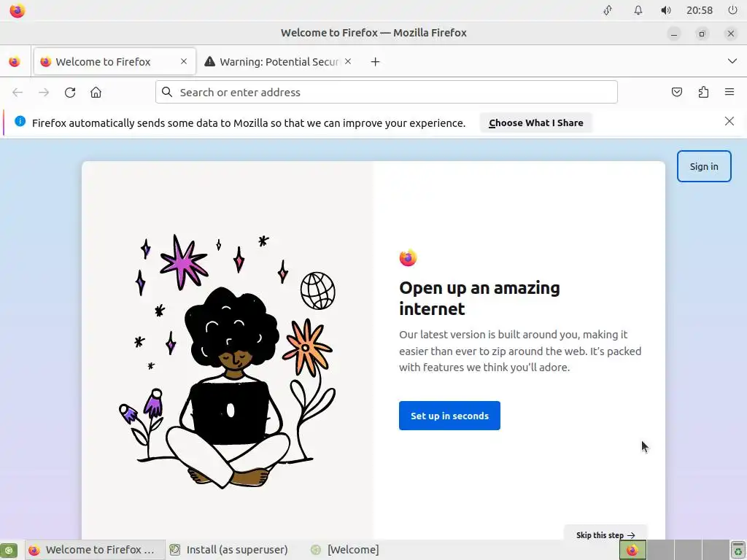Switch to first workspace with Firefox icon

(632, 550)
